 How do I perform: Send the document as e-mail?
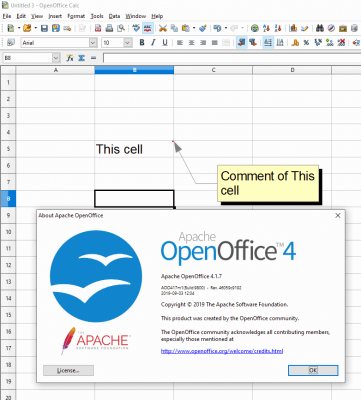pos(67,28)
